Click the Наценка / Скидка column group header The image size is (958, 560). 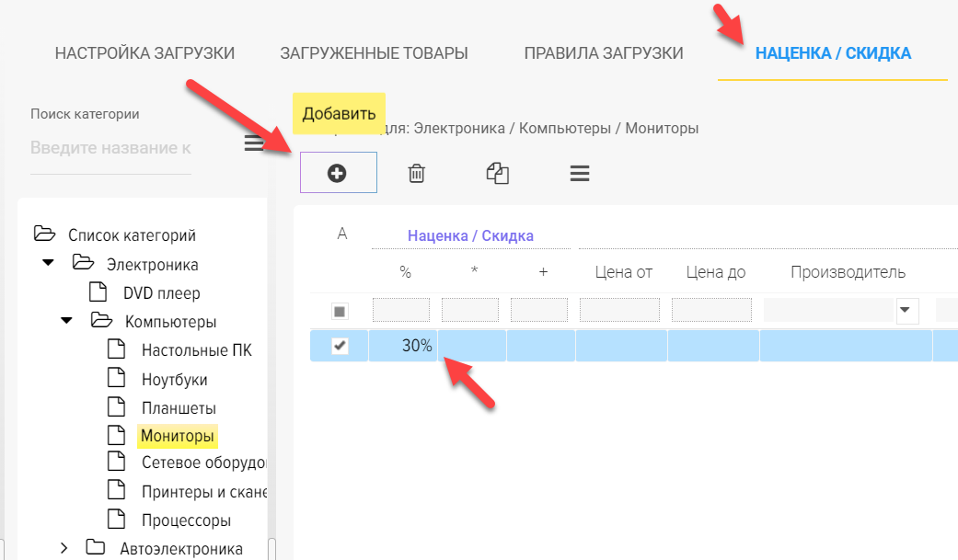pyautogui.click(x=470, y=235)
